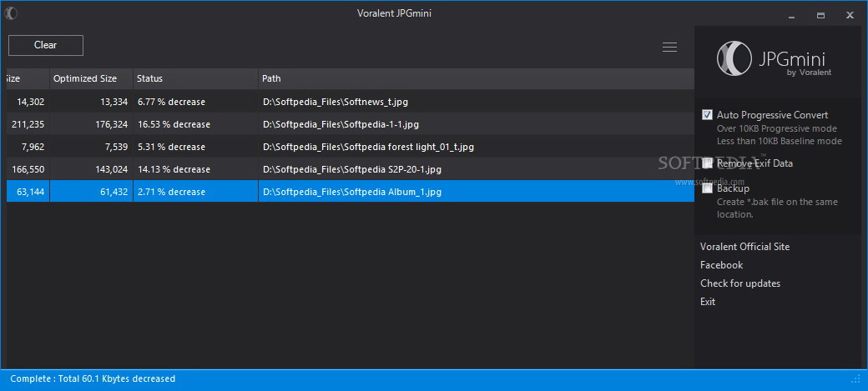
Task: Close the Voralent JPGmini window
Action: pyautogui.click(x=850, y=14)
